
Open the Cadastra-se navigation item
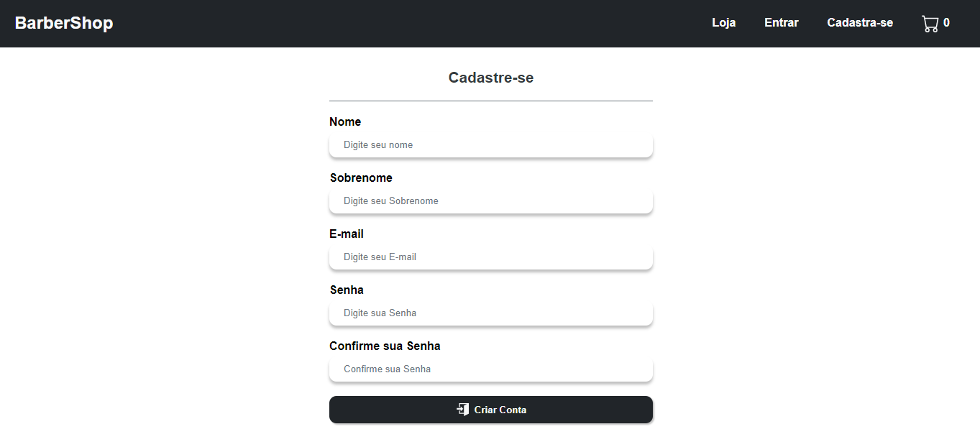point(860,22)
